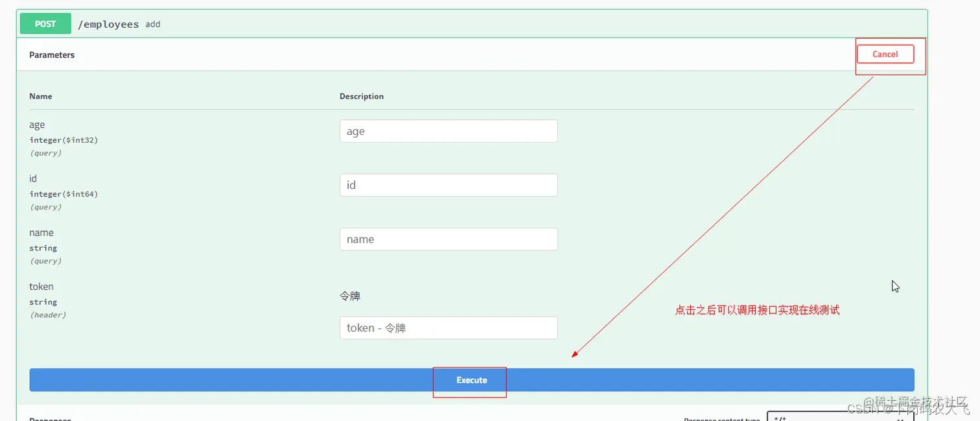Click the blue Execute button
This screenshot has height=421, width=980.
[x=471, y=380]
